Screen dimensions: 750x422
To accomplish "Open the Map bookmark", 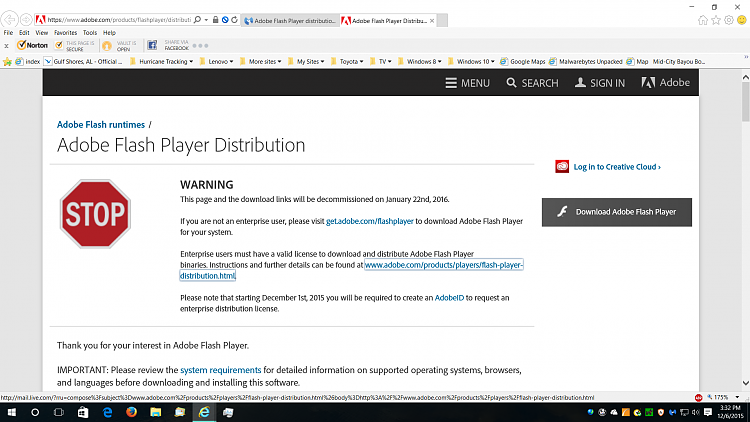I will (638, 61).
